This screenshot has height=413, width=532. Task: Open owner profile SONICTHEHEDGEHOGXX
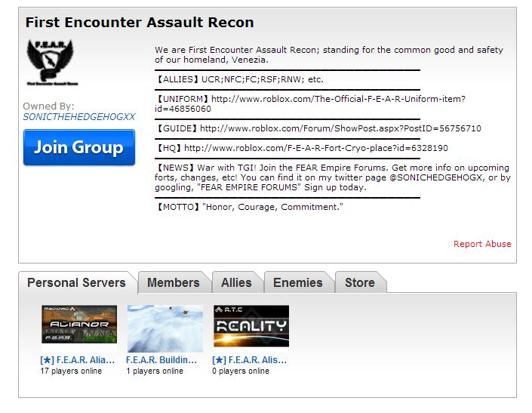[78, 117]
